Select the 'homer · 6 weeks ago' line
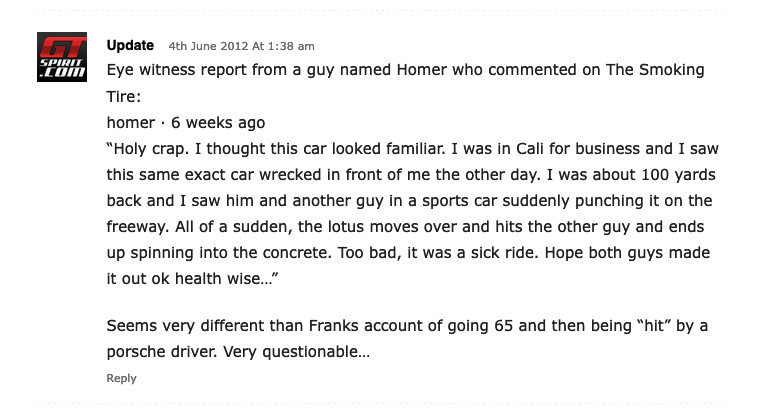This screenshot has width=771, height=409. point(186,122)
